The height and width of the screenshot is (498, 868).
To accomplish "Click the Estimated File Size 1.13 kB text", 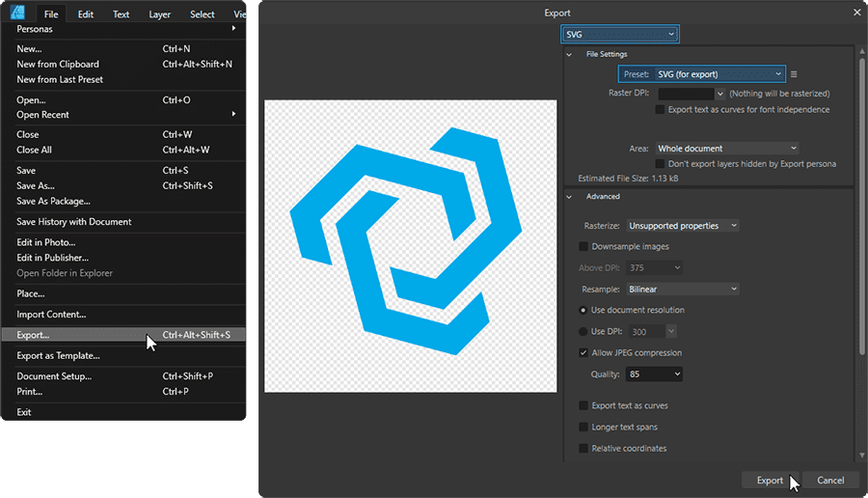I will point(628,179).
